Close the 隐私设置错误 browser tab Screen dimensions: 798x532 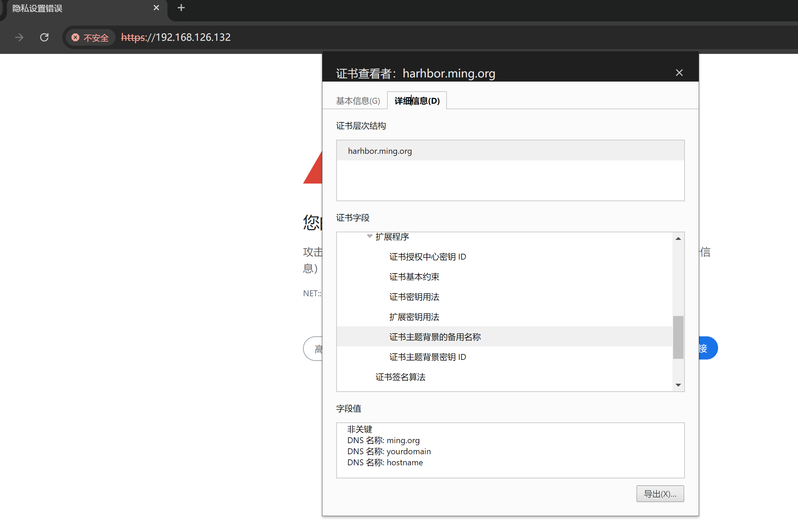(156, 8)
